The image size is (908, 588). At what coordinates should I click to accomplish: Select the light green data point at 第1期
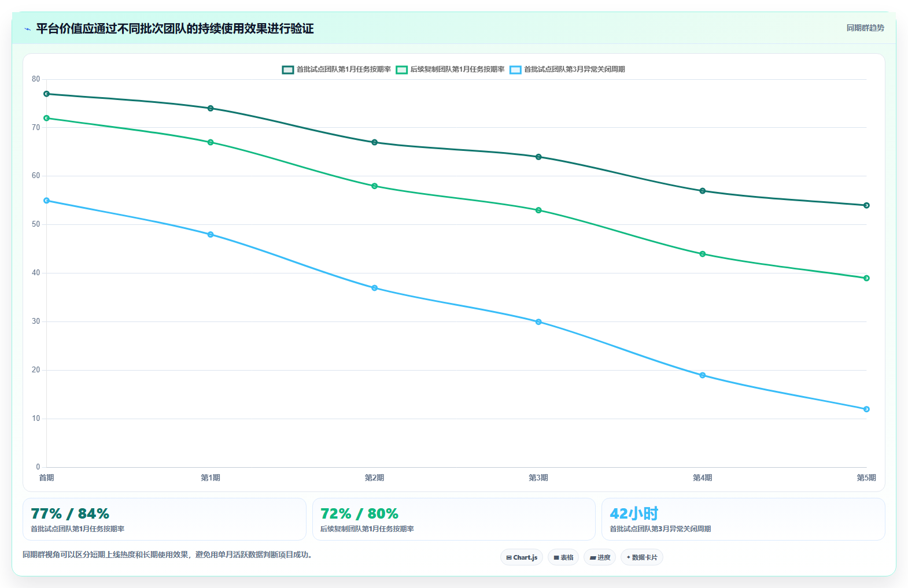point(211,142)
